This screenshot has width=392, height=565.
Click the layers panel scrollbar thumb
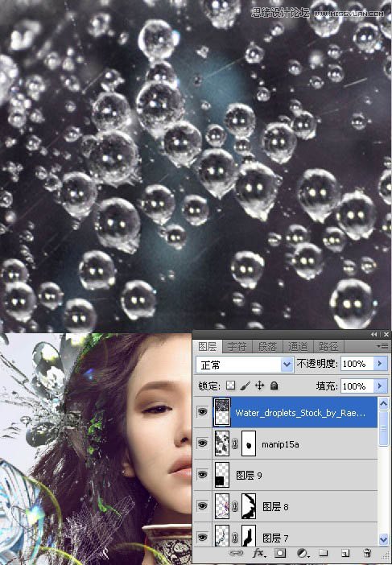pos(383,428)
